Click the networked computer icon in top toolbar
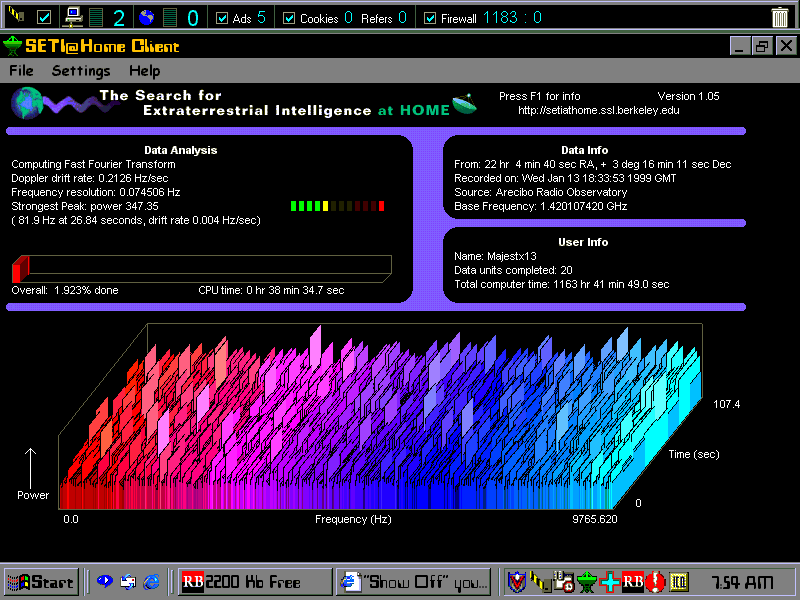 [x=74, y=17]
